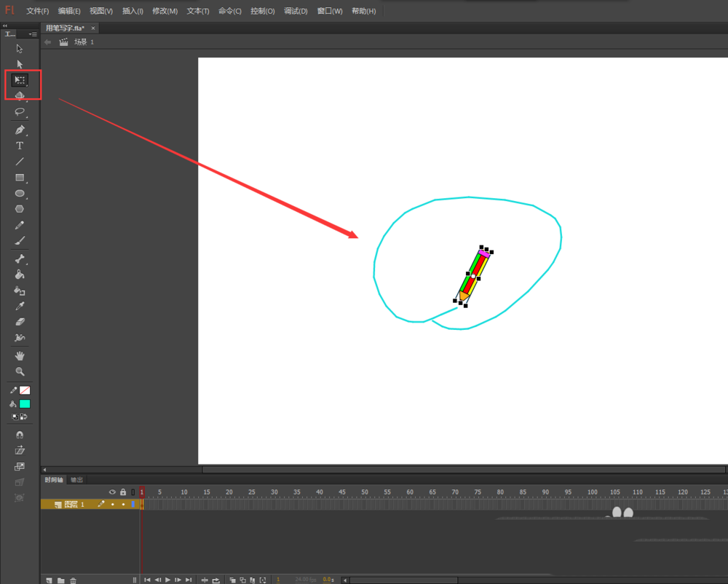Collapse the tools panel with double arrows
The width and height of the screenshot is (728, 584).
coord(5,25)
